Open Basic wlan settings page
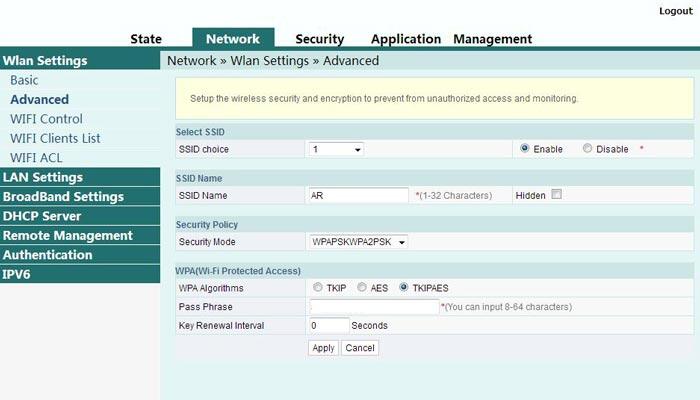The width and height of the screenshot is (700, 400). pos(24,80)
